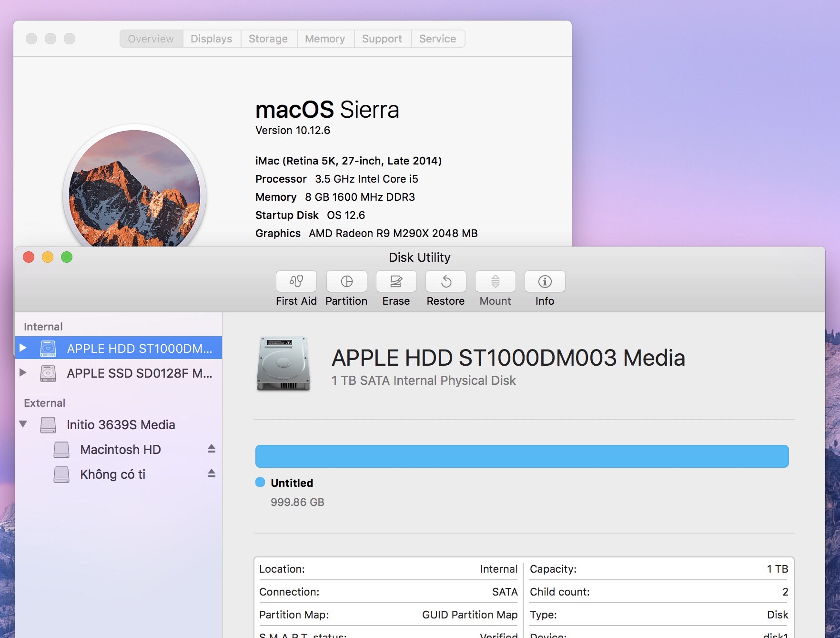Select the Macintosh HD volume row

(x=119, y=450)
